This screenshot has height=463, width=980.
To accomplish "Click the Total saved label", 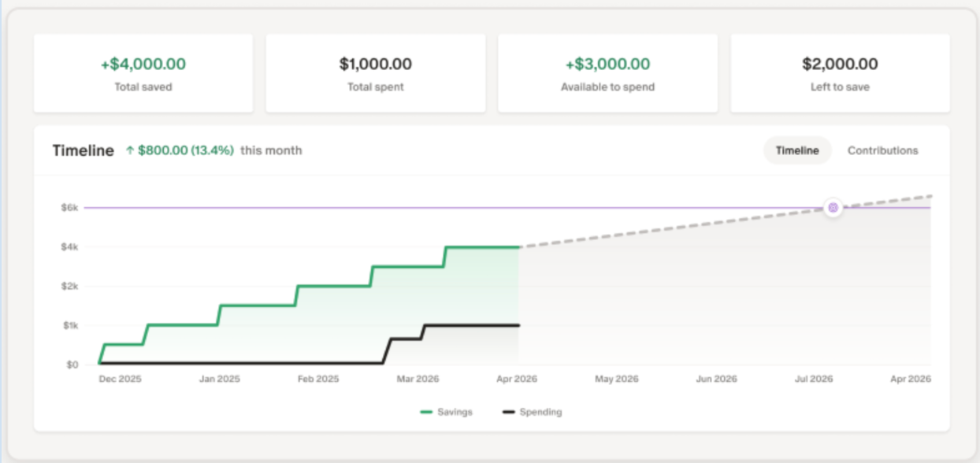I will pos(143,87).
